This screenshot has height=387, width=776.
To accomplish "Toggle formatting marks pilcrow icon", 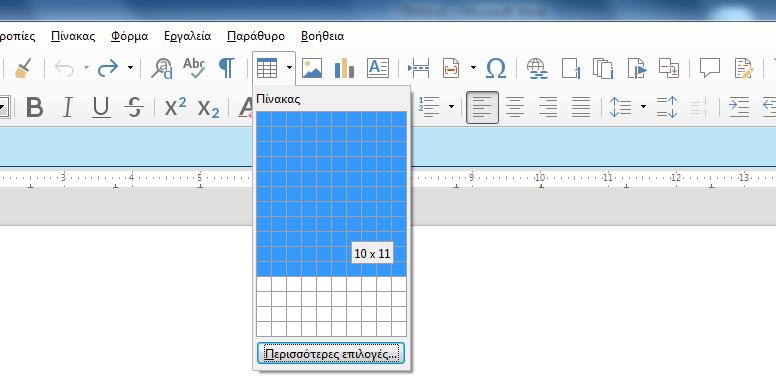I will click(226, 68).
